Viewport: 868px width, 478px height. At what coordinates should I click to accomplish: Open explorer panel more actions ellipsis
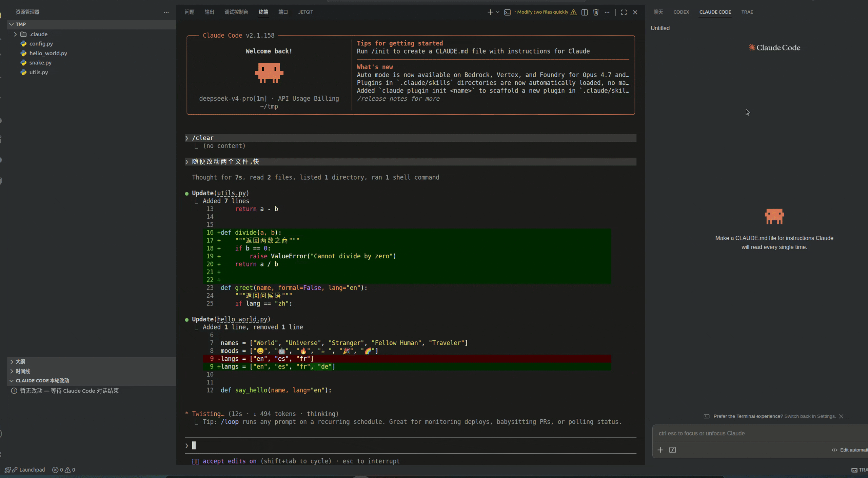[x=166, y=12]
